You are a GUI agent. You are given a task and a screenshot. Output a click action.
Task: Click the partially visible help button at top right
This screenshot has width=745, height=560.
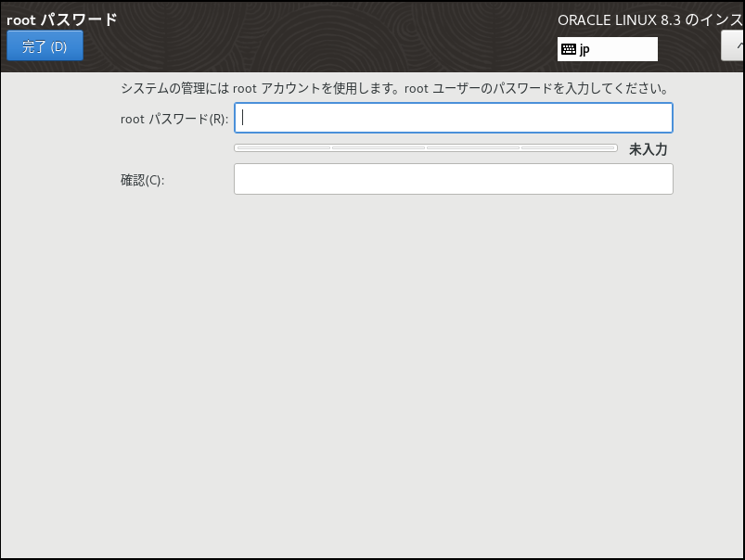(x=734, y=45)
